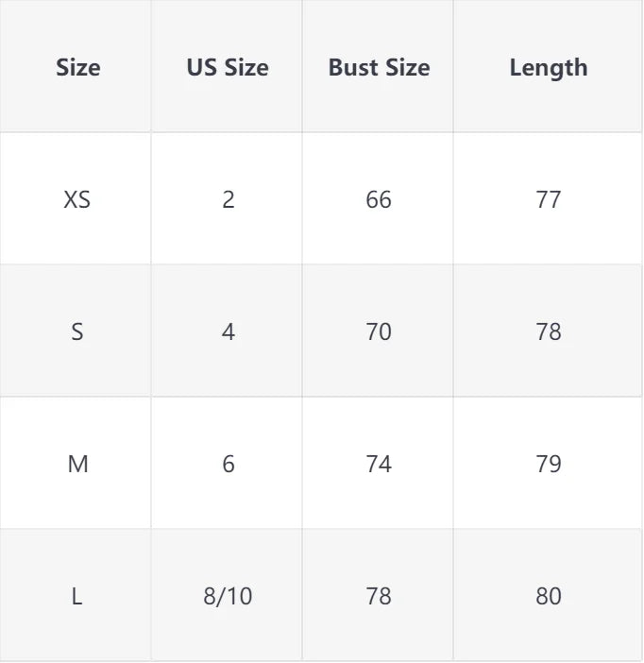Click the length 78 in S row
644x663 pixels.
(548, 332)
